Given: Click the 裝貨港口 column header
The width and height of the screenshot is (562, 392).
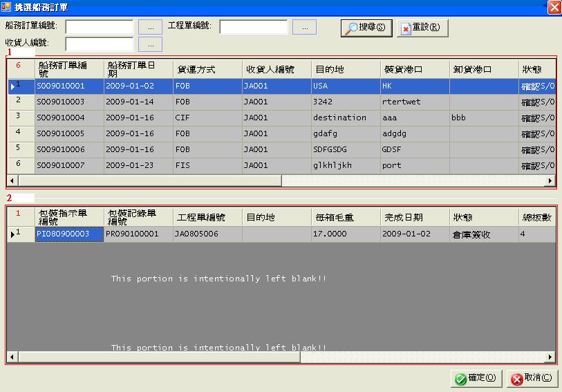Looking at the screenshot, I should 414,69.
